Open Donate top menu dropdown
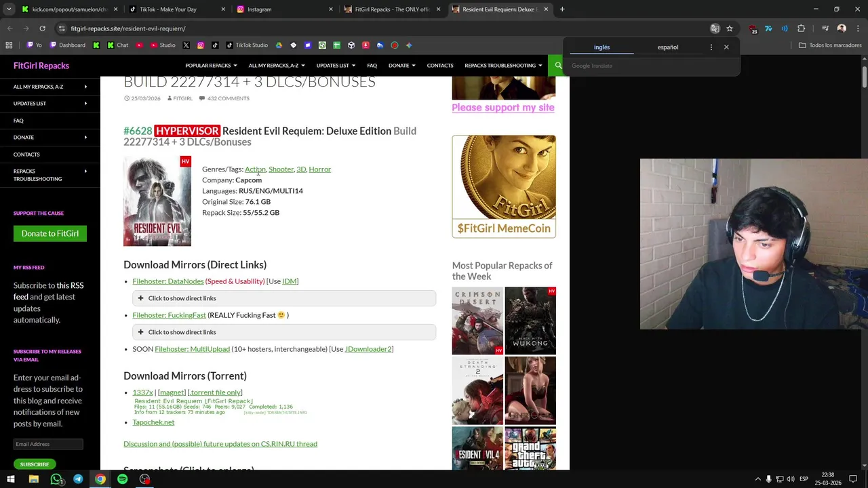The image size is (868, 488). (x=401, y=66)
